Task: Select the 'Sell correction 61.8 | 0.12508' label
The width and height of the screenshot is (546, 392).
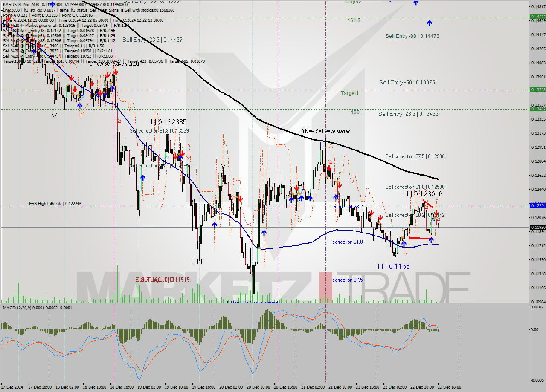Action: 415,187
